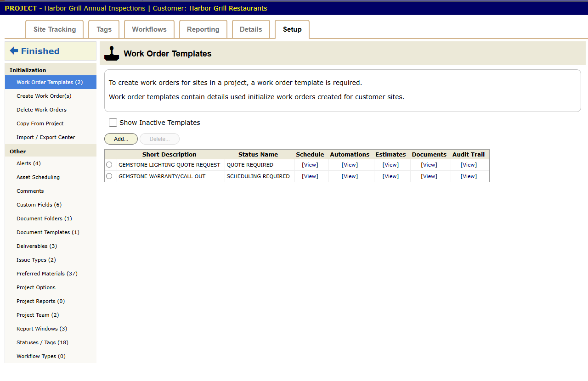Click GEMSTONE LIGHTING QUOTE REQUEST description text
This screenshot has height=381, width=588.
[170, 165]
